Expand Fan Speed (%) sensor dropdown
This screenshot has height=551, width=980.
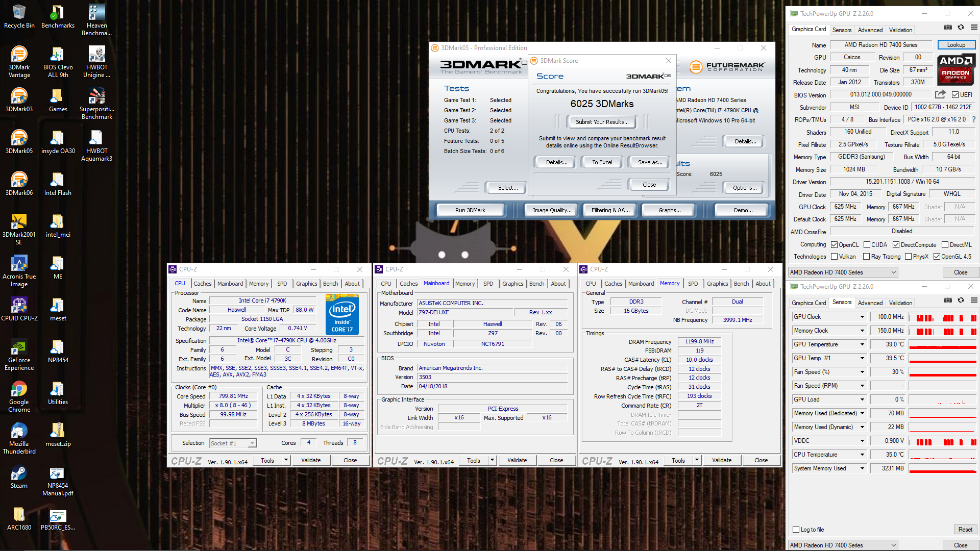click(862, 372)
